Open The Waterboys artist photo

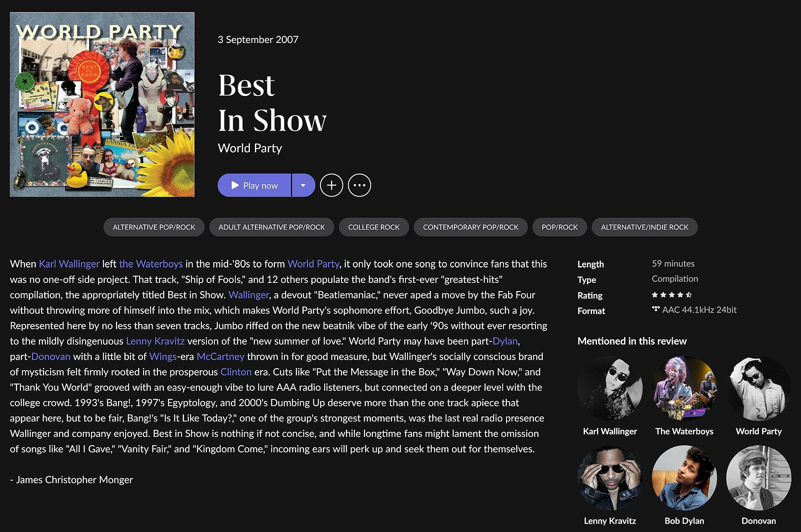pyautogui.click(x=684, y=388)
